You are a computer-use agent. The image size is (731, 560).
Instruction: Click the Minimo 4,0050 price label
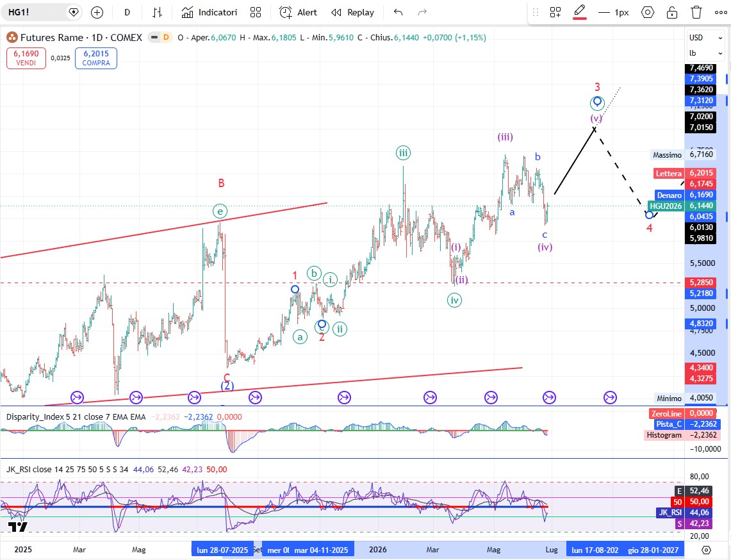pos(684,398)
